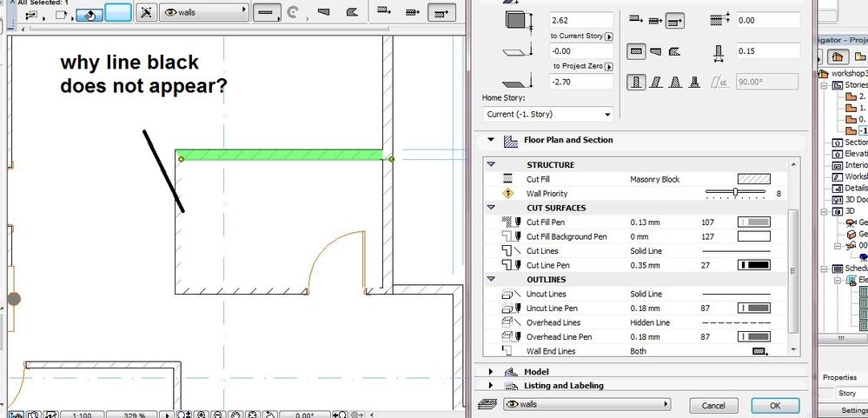Collapse the CUT SURFACES group
Screen dimensions: 868x418
coord(490,208)
